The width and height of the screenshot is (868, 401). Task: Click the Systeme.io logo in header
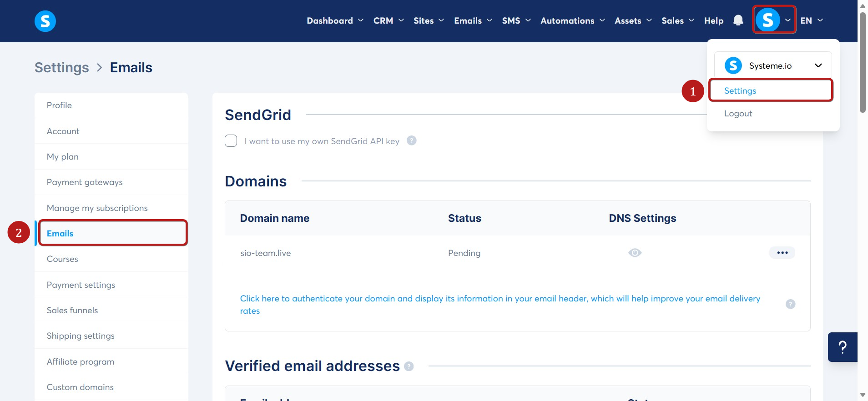pyautogui.click(x=45, y=21)
